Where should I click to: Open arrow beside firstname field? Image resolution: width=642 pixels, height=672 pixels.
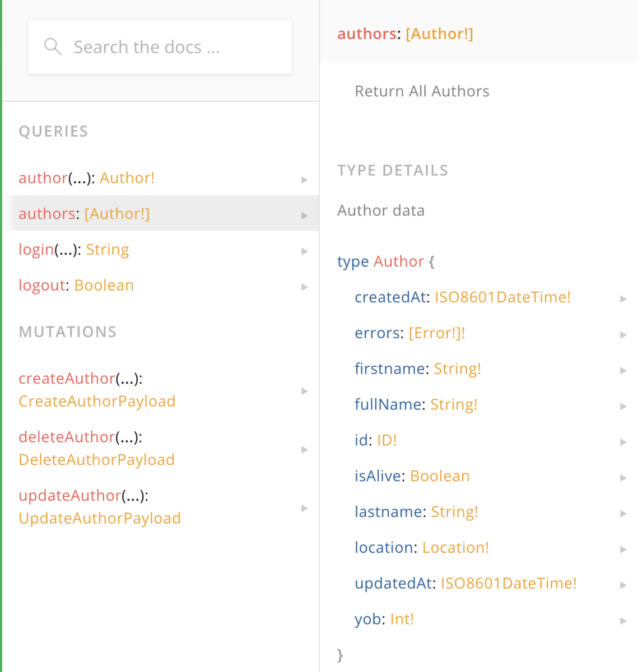(623, 371)
